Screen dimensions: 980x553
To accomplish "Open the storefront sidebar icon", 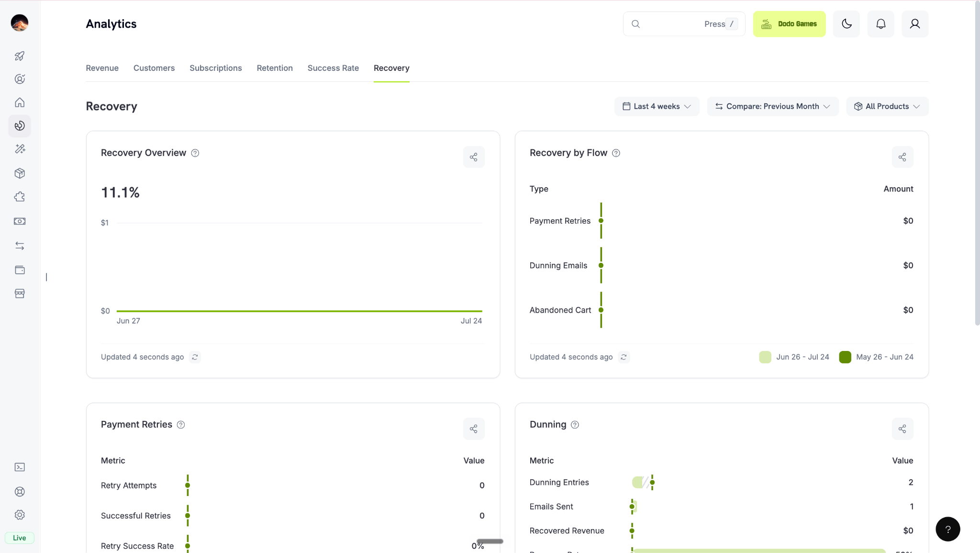I will point(20,293).
